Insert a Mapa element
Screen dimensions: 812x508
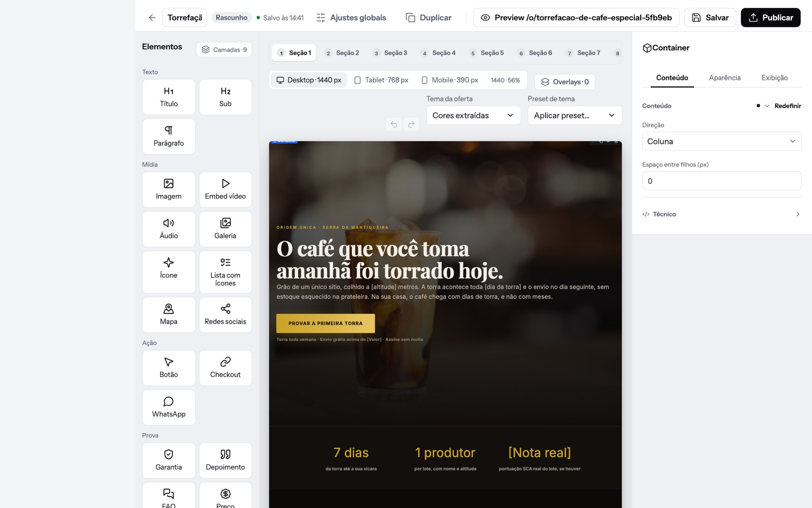click(169, 315)
